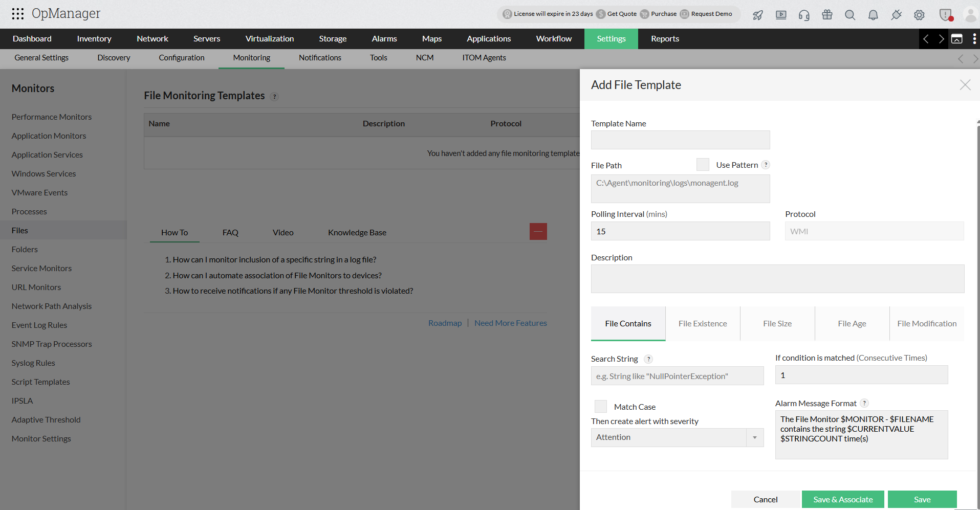The image size is (980, 510).
Task: Click the headset support icon
Action: coord(804,15)
